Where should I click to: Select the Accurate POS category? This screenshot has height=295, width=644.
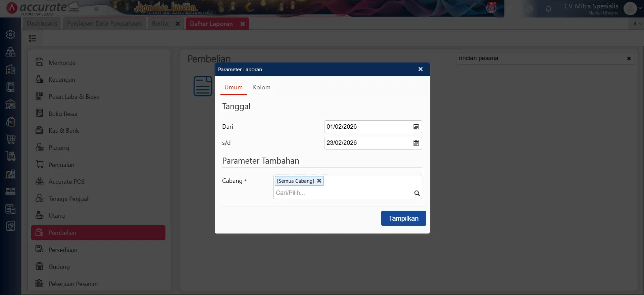(x=98, y=182)
